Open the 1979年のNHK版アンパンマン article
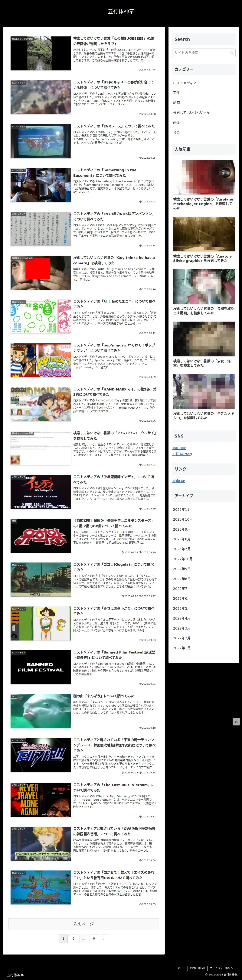This screenshot has height=980, width=242. 114,216
